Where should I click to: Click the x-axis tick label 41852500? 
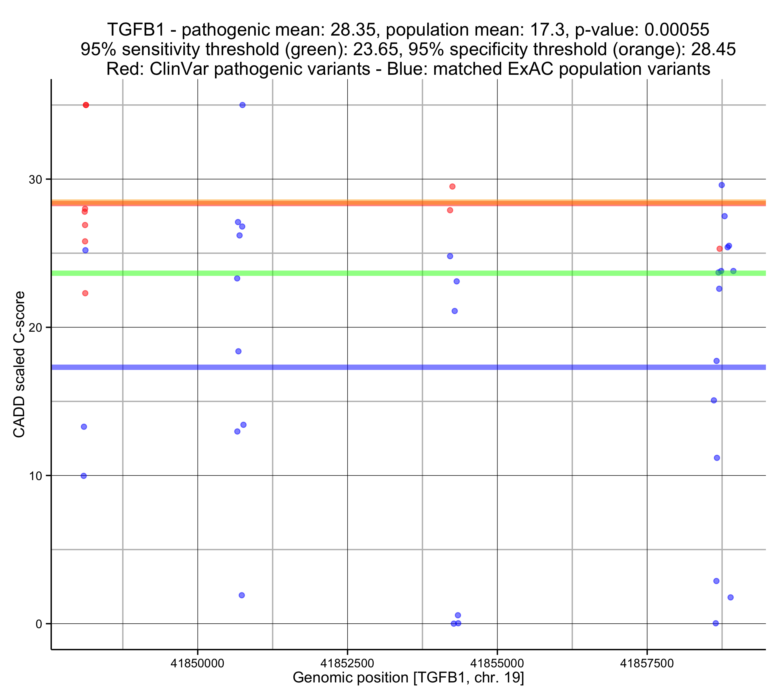pos(347,663)
